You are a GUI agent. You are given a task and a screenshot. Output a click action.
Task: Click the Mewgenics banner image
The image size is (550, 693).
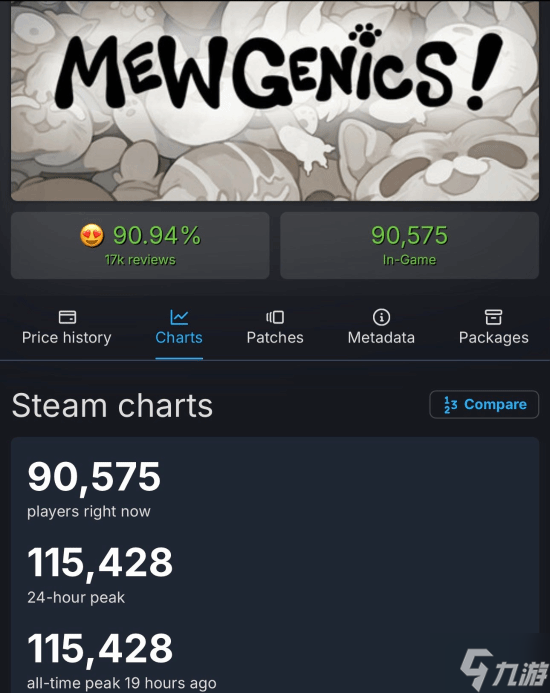(x=275, y=100)
